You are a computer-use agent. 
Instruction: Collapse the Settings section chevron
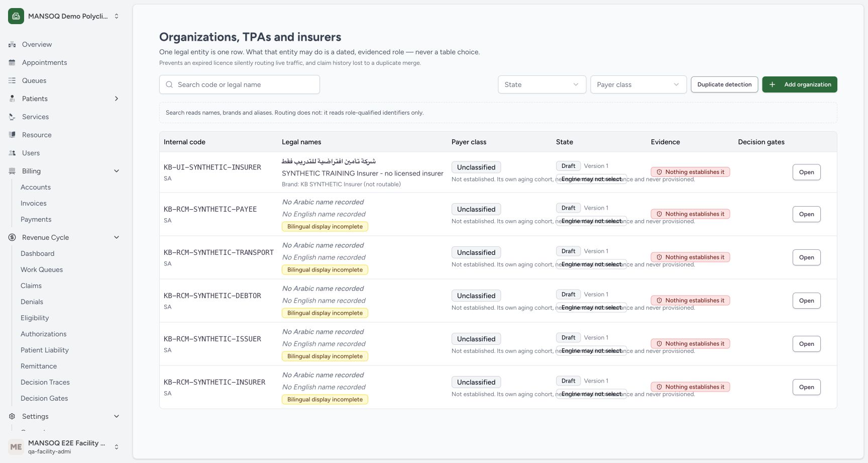(x=117, y=416)
